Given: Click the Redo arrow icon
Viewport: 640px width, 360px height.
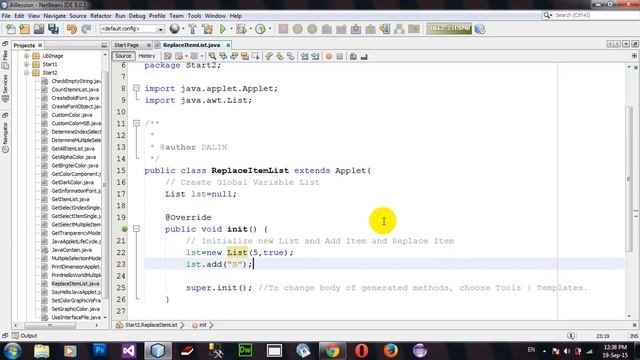Looking at the screenshot, I should click(86, 29).
